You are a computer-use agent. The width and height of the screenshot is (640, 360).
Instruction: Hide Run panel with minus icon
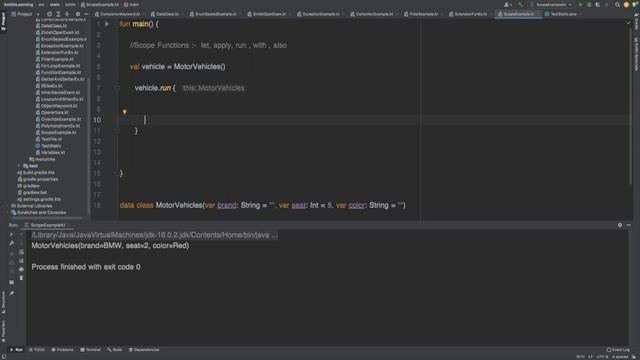(x=629, y=225)
